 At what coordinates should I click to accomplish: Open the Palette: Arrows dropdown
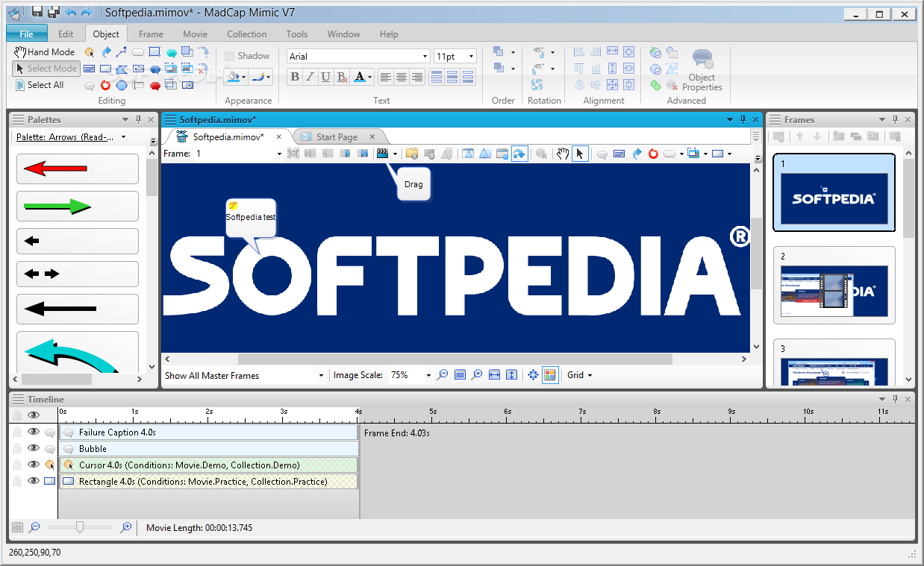(x=123, y=137)
